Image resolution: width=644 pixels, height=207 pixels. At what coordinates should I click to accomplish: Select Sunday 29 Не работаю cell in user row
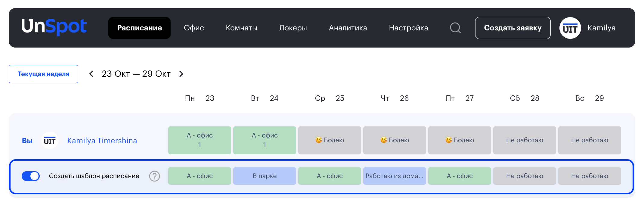pyautogui.click(x=590, y=140)
